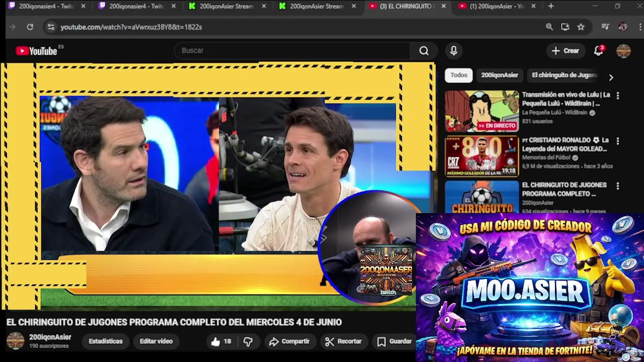Open options menu for Cristiano Ronaldo video
Screen dimensions: 644x362
pos(618,141)
